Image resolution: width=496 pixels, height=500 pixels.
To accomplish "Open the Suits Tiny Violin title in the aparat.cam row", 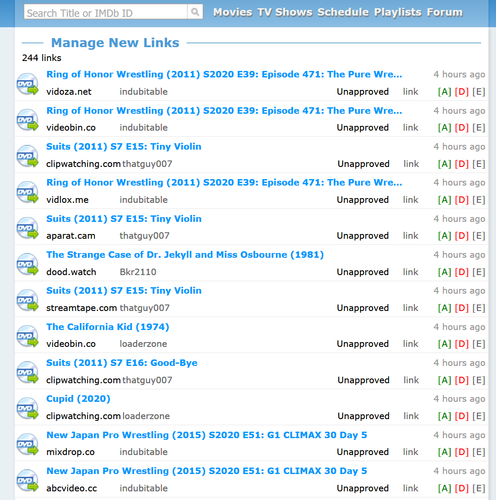I will (x=124, y=219).
